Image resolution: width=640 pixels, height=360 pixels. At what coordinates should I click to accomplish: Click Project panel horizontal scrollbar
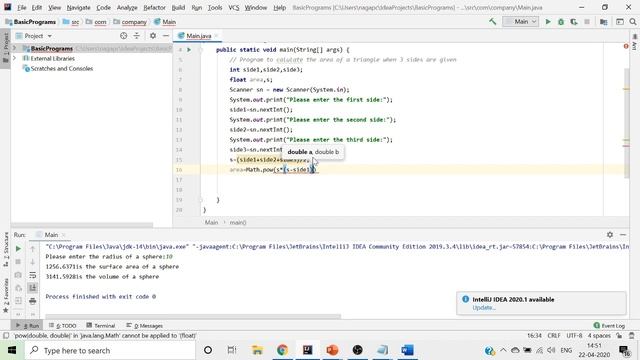82,225
